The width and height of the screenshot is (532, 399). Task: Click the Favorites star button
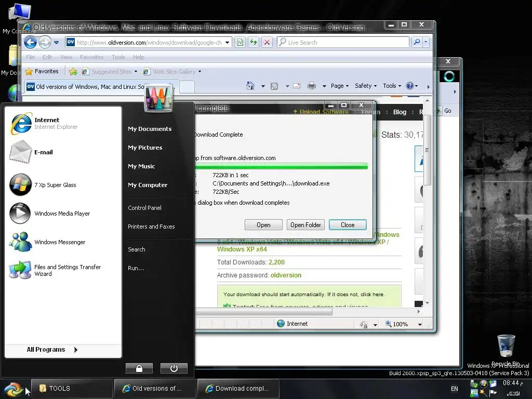point(42,71)
